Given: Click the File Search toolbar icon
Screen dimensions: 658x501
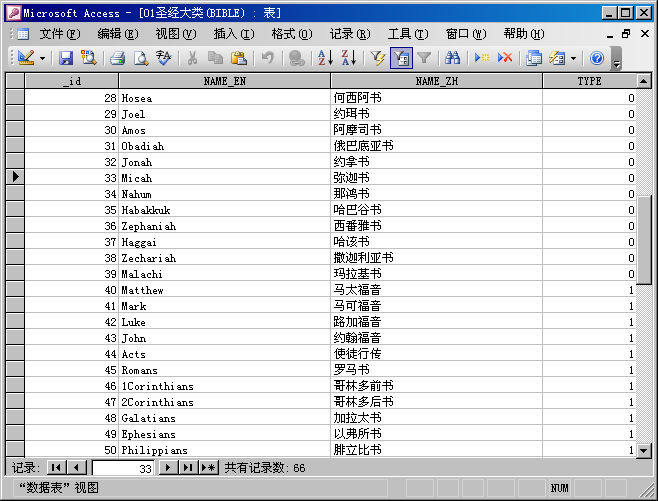Looking at the screenshot, I should tap(89, 58).
